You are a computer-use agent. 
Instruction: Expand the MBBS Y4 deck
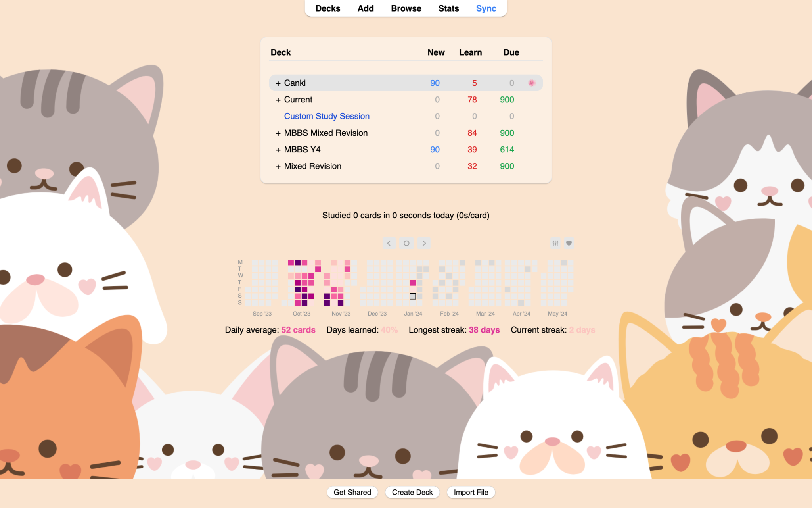(x=278, y=150)
